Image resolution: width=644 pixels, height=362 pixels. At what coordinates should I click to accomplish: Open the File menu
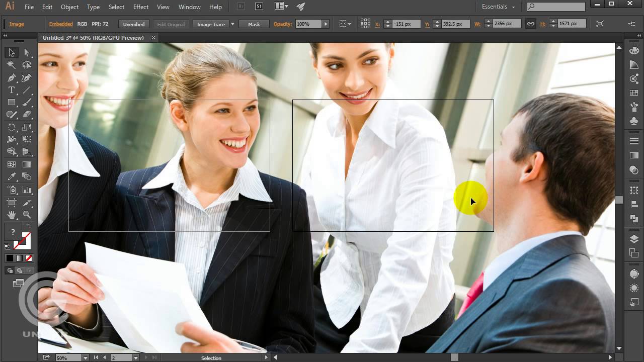point(29,7)
